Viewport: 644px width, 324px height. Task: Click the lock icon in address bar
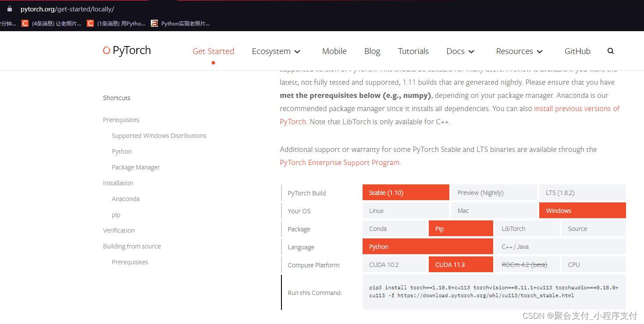(x=10, y=9)
